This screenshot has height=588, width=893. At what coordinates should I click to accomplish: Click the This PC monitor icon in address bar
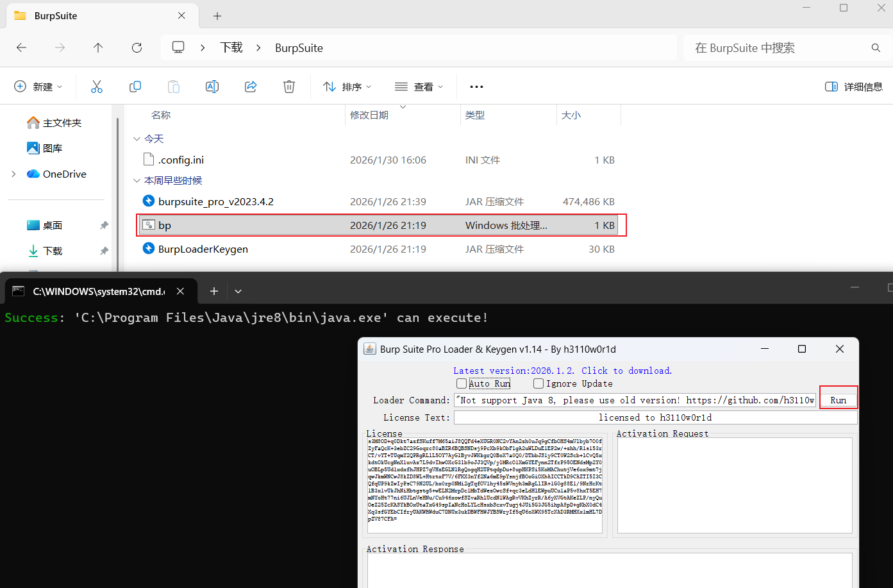click(x=178, y=47)
